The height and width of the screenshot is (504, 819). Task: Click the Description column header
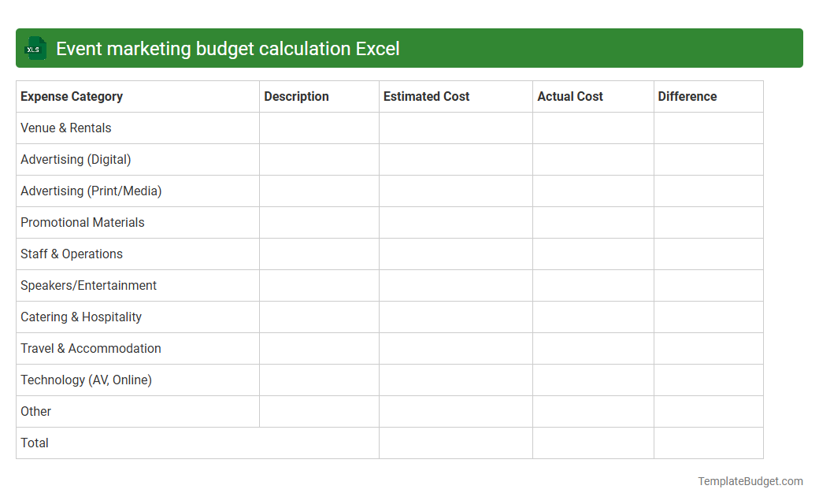tap(296, 96)
